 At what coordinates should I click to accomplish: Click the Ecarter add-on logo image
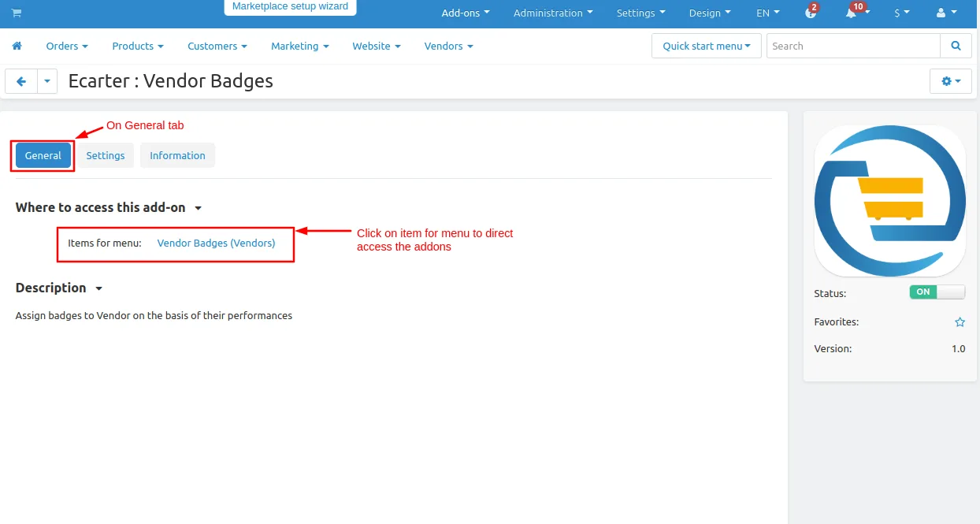(x=890, y=201)
